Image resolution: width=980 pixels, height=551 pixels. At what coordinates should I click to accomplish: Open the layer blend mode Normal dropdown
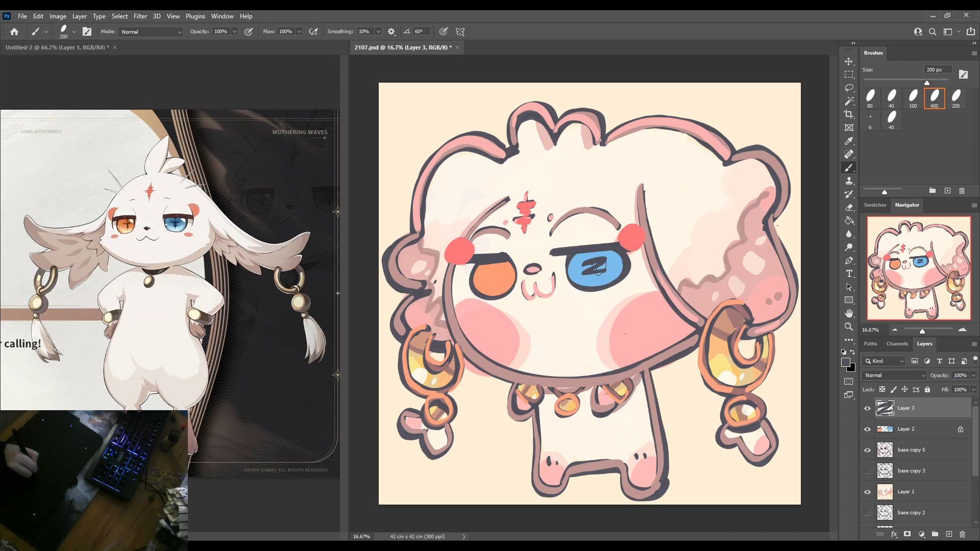894,375
